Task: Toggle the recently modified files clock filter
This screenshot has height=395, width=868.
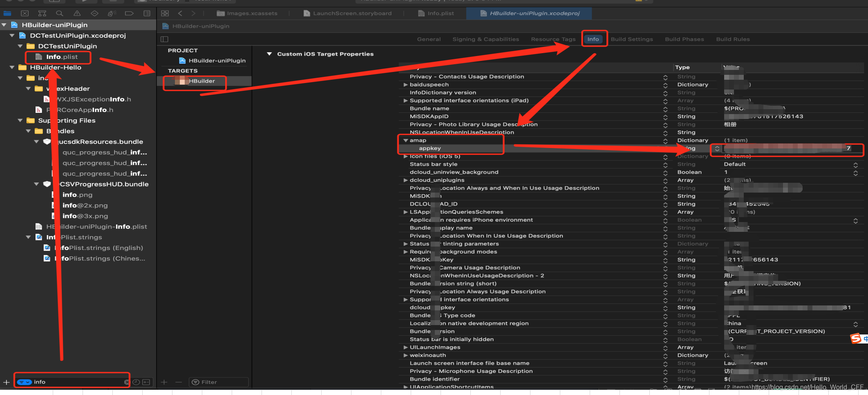Action: tap(136, 382)
